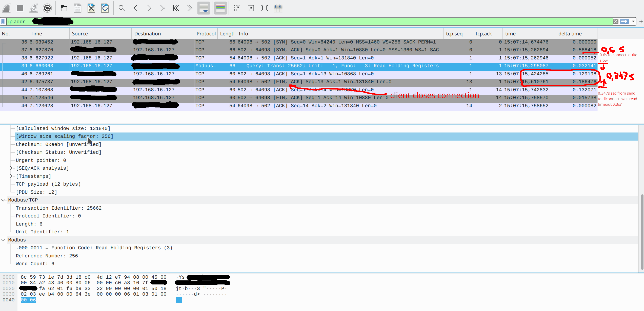The image size is (644, 311).
Task: Expand the Timestamps tree node
Action: [x=11, y=176]
